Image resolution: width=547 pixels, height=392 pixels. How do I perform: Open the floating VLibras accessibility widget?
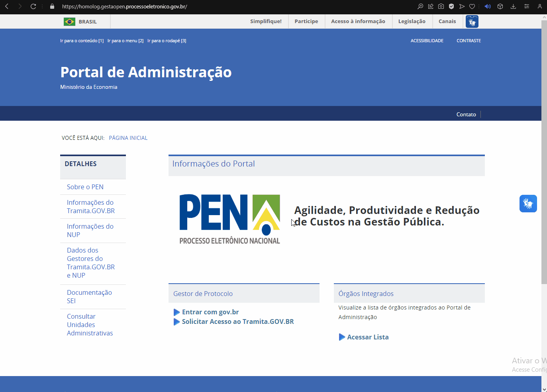[528, 204]
